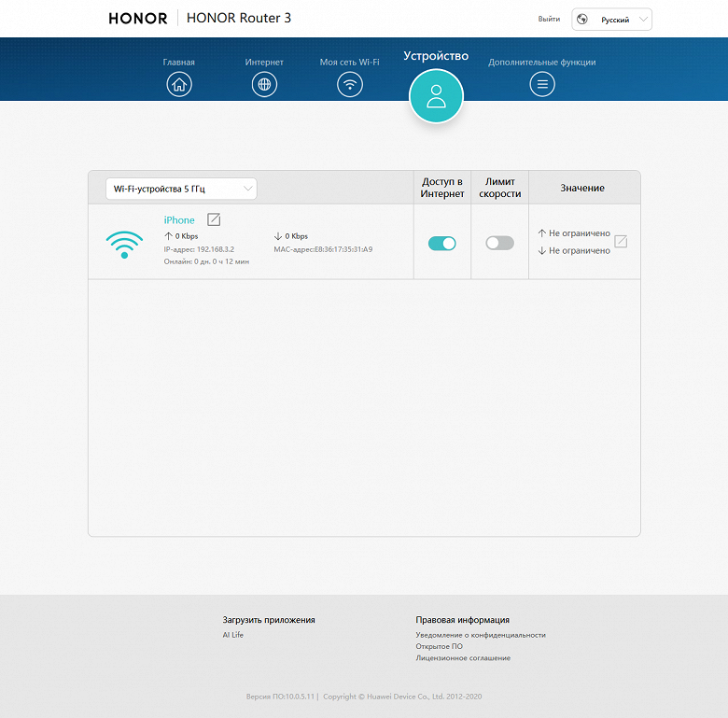Click the iPhone device name link
The width and height of the screenshot is (728, 718).
(x=179, y=220)
